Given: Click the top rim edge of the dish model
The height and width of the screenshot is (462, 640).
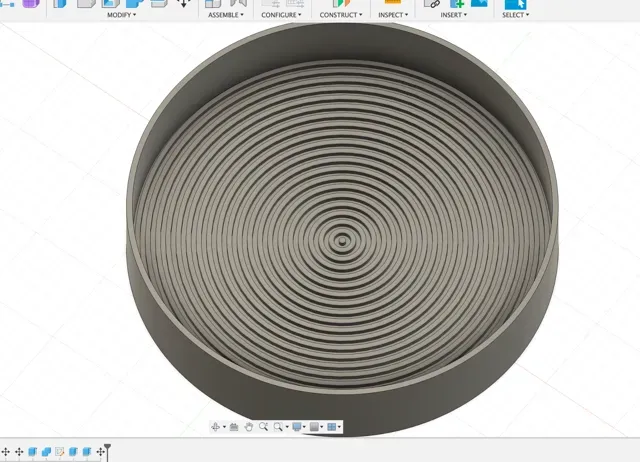Looking at the screenshot, I should pyautogui.click(x=342, y=390).
